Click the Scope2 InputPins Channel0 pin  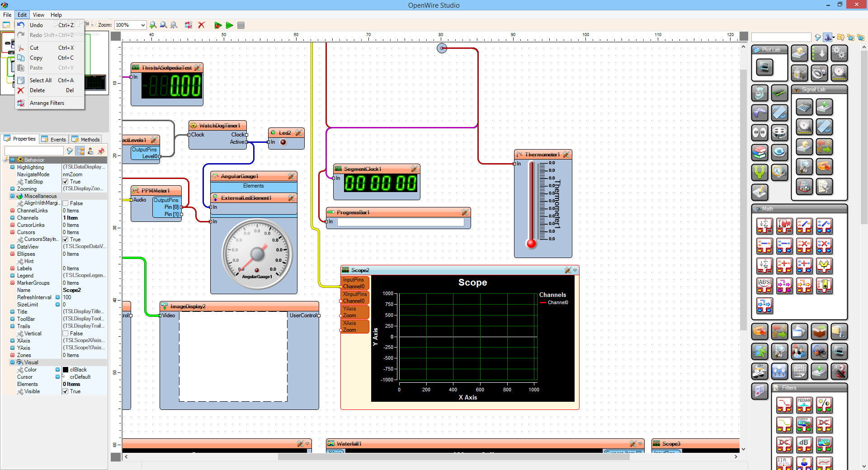(x=340, y=287)
